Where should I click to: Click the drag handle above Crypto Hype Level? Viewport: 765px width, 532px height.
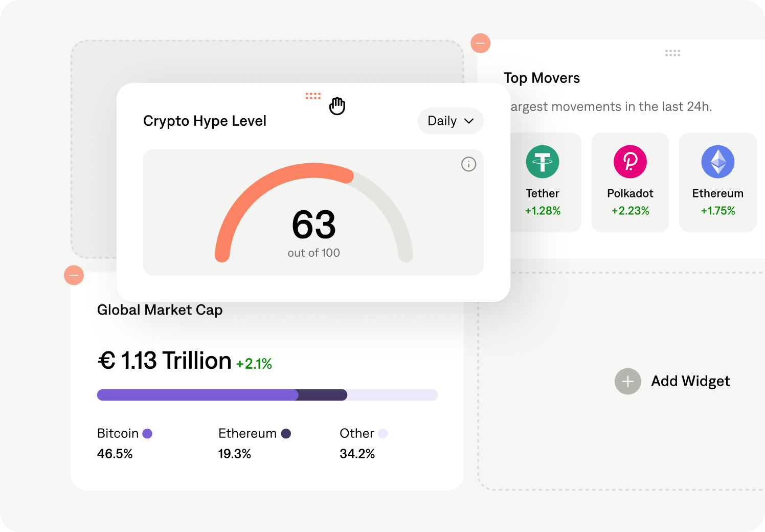[x=313, y=96]
